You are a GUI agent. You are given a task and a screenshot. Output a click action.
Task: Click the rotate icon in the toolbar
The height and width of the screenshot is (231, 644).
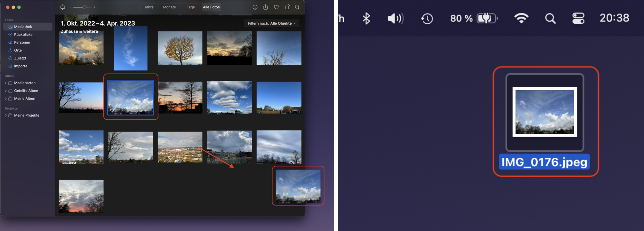click(287, 7)
